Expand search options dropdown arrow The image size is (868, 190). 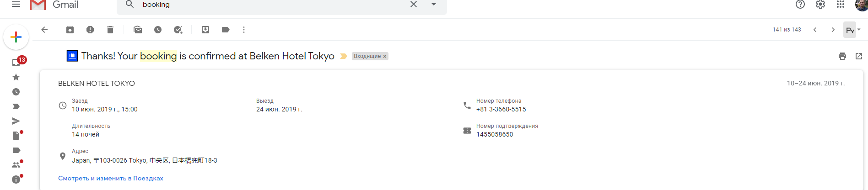[434, 5]
